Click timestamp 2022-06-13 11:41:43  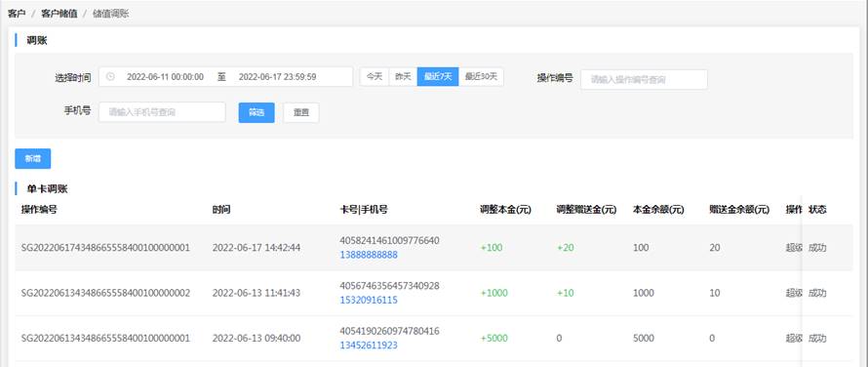click(256, 293)
